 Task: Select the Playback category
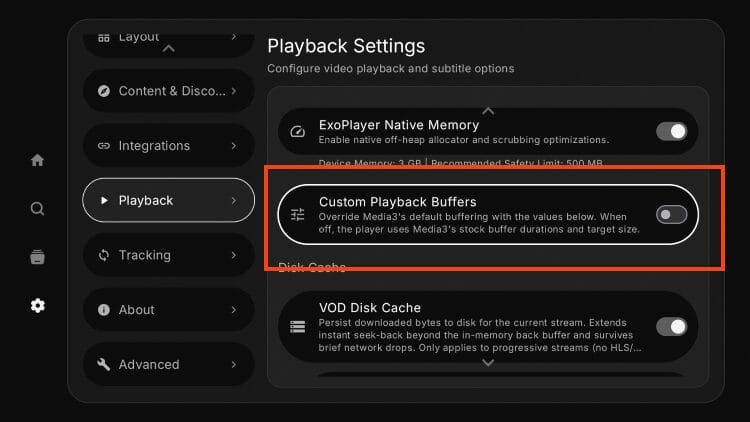point(168,200)
